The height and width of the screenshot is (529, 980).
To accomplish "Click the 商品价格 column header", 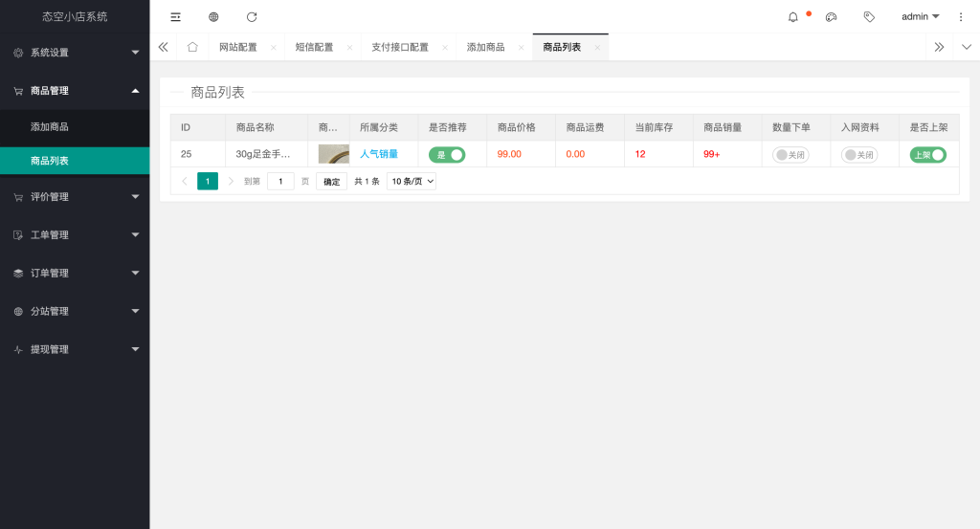I will (522, 127).
